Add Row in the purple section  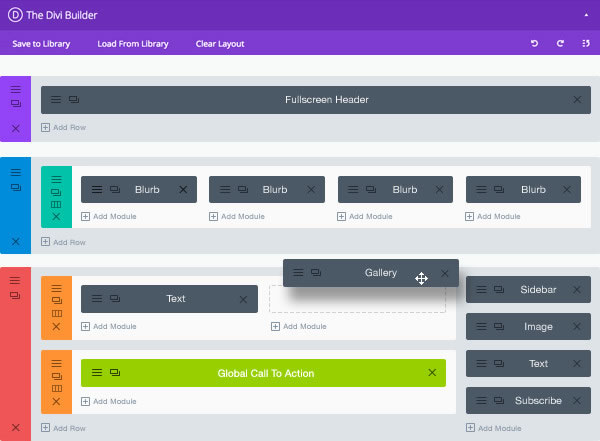64,127
